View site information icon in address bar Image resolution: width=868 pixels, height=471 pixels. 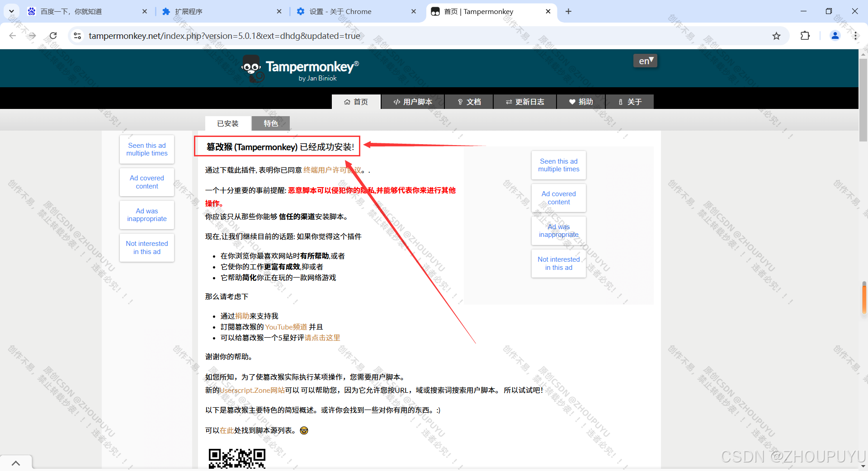tap(77, 36)
